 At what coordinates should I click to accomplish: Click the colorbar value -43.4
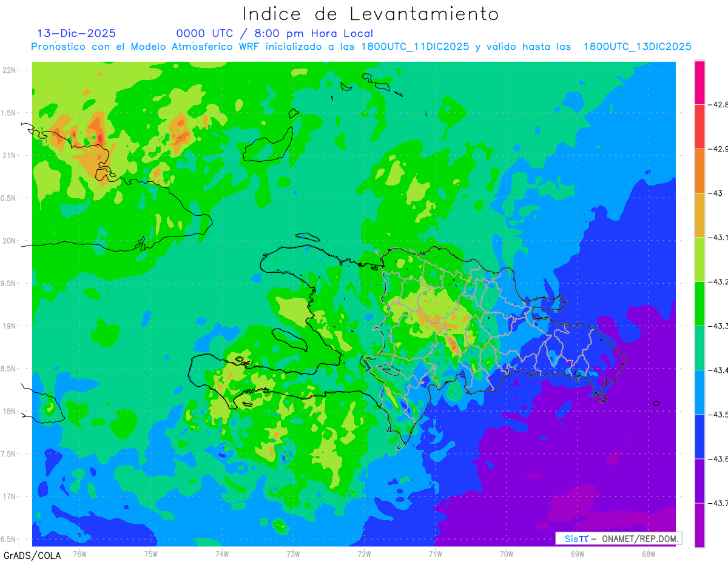718,370
